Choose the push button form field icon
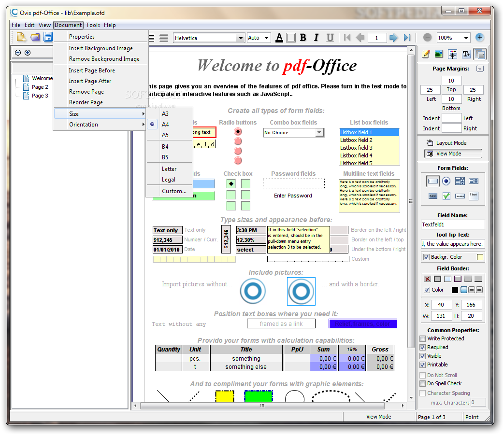The image size is (504, 435). pyautogui.click(x=432, y=196)
